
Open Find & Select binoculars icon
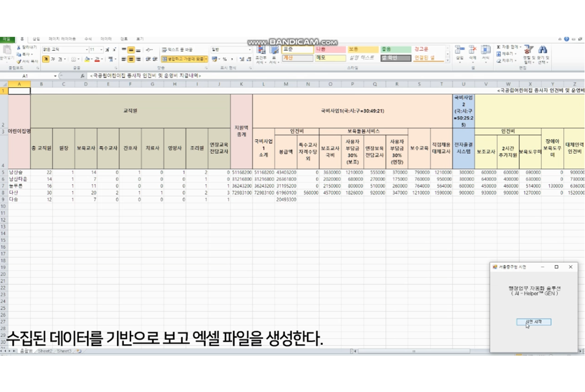point(543,52)
